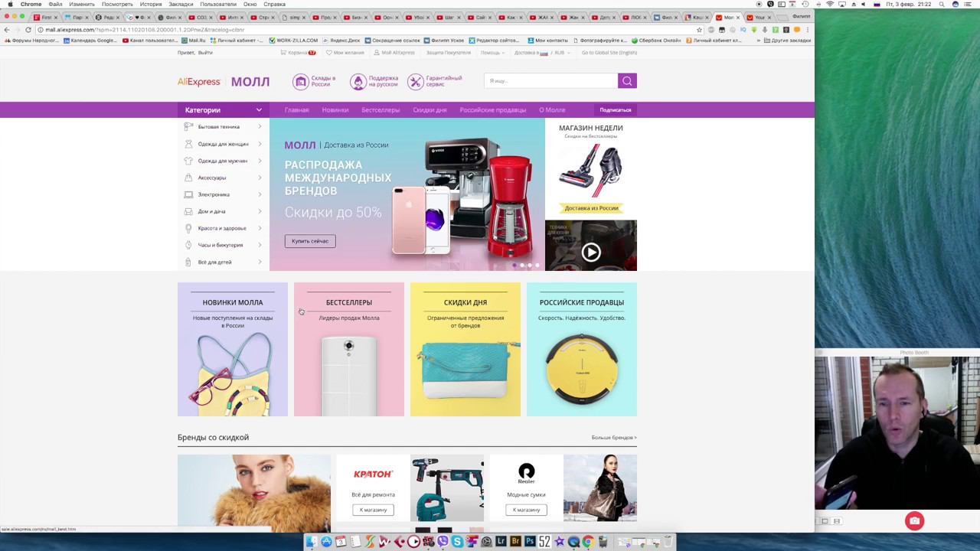Screen dimensions: 980x551
Task: Open the «Бестселлеры» navigation tab
Action: tap(381, 110)
